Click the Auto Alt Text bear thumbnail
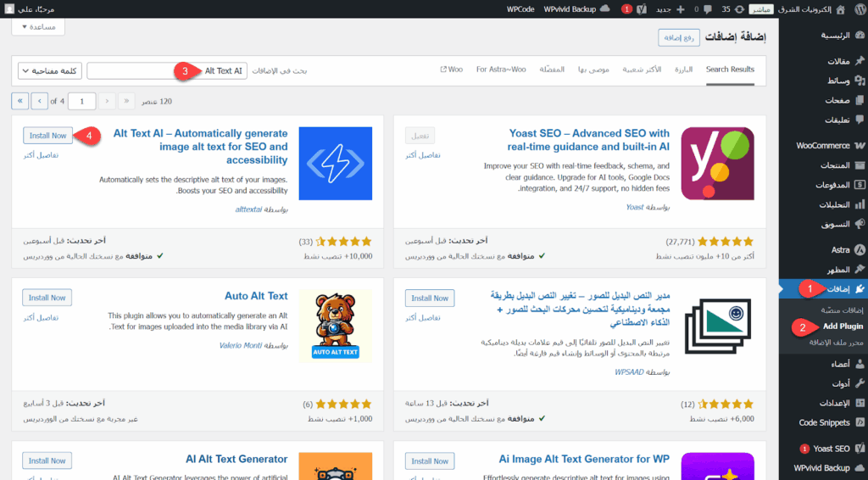This screenshot has height=480, width=868. click(336, 327)
